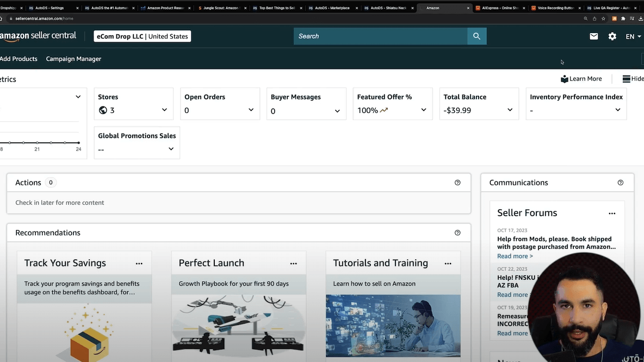The image size is (644, 362).
Task: Click the Stores globe icon
Action: click(103, 110)
